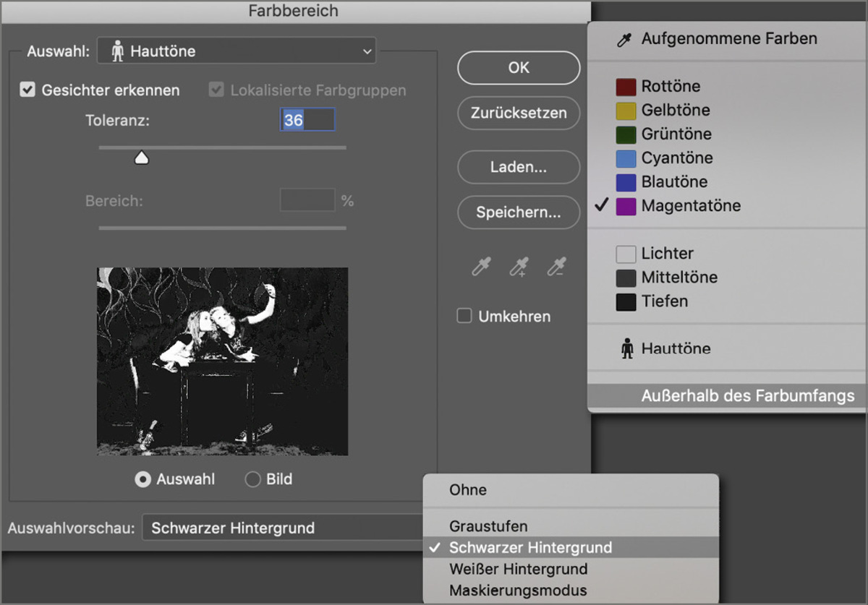This screenshot has width=868, height=605.
Task: Click the Toleranz slider handle
Action: point(142,156)
